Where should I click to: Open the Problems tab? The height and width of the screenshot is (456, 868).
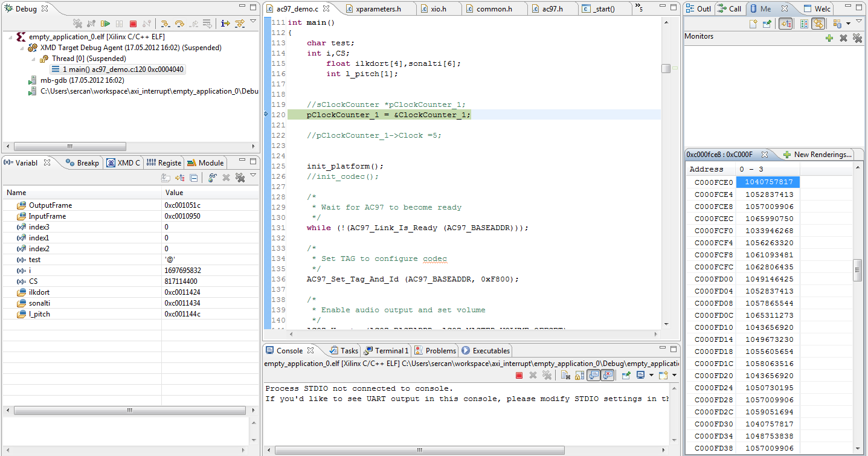point(435,350)
